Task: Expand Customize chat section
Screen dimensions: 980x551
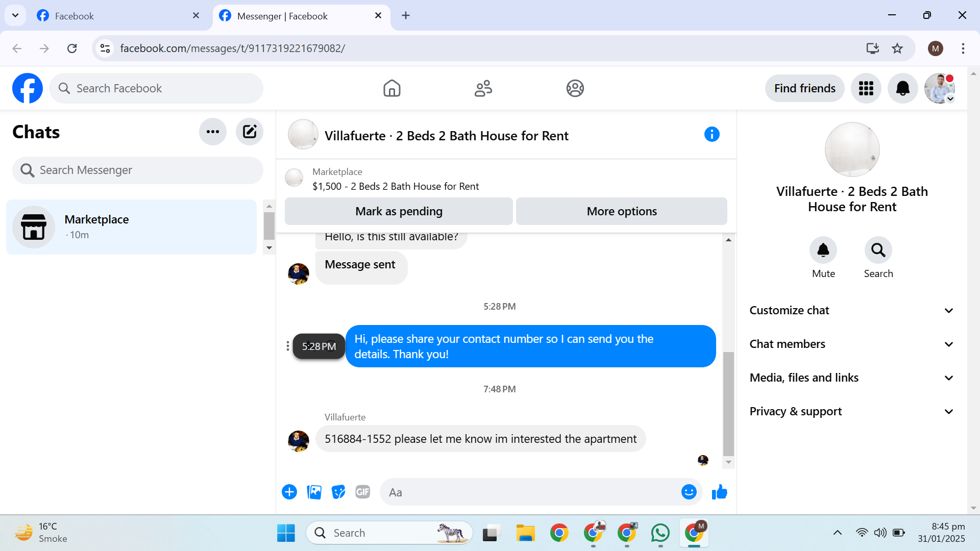Action: pos(852,311)
